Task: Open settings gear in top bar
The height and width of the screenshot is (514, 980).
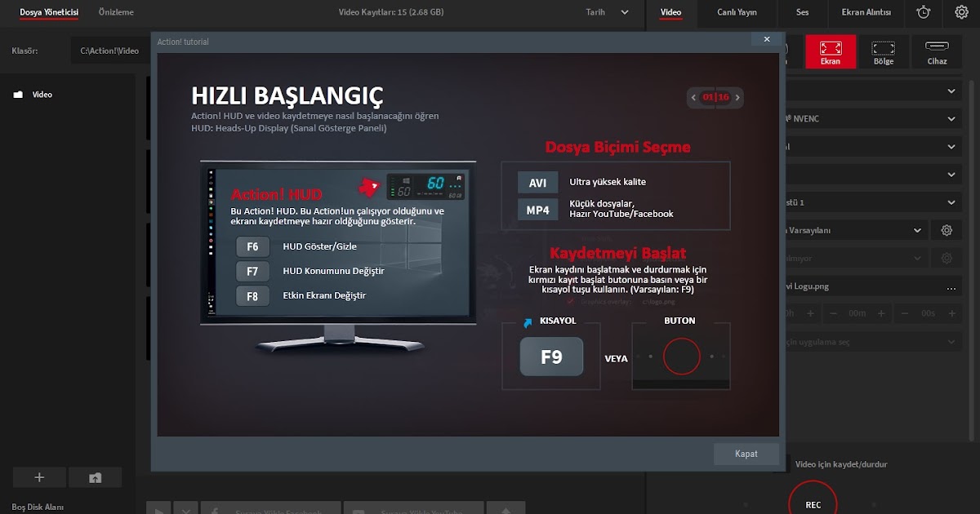Action: coord(961,12)
